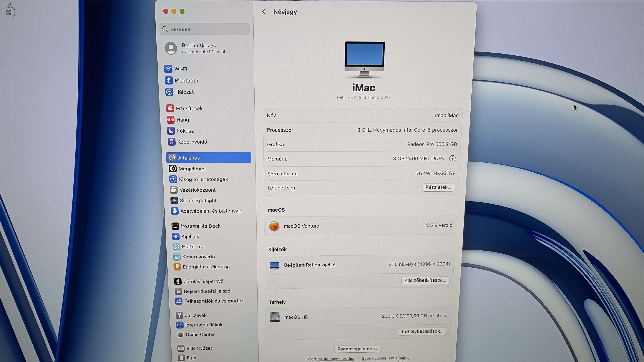This screenshot has width=644, height=362.
Task: Click the Részletek button for Lefedettség
Action: [438, 187]
